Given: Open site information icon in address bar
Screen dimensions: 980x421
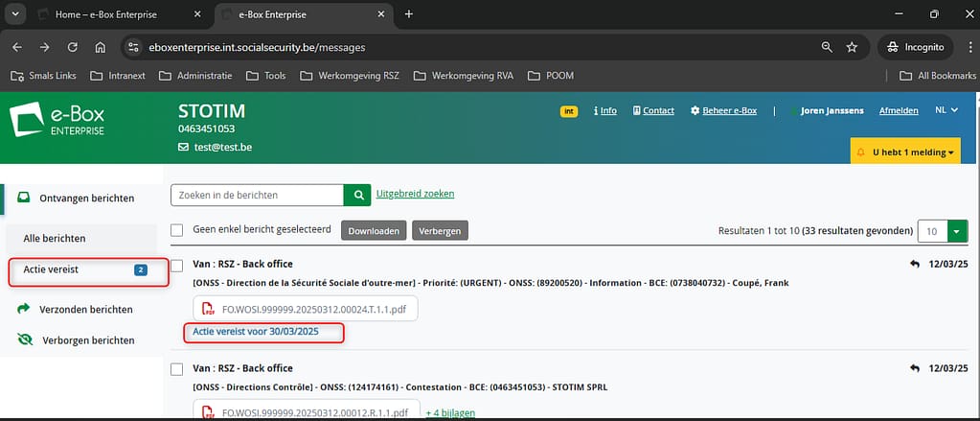Looking at the screenshot, I should 132,48.
